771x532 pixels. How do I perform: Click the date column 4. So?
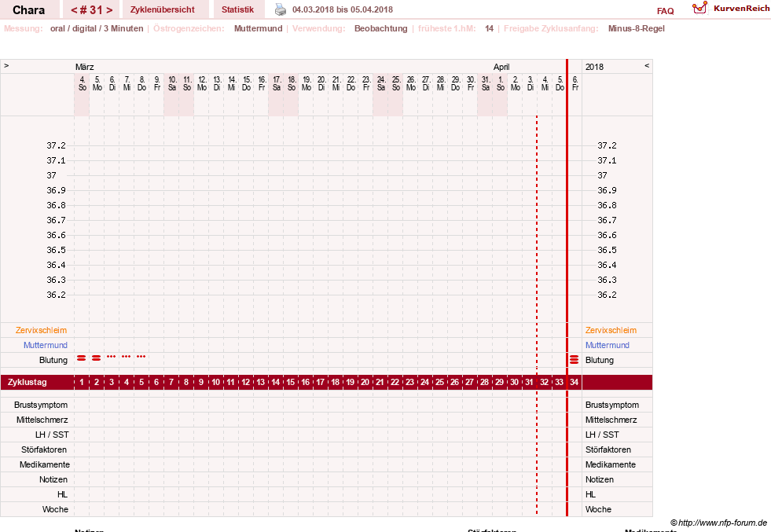(82, 83)
